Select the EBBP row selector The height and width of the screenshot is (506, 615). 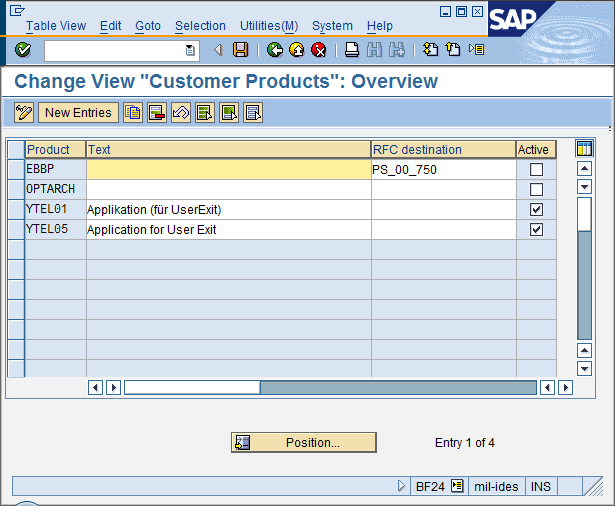pos(16,169)
